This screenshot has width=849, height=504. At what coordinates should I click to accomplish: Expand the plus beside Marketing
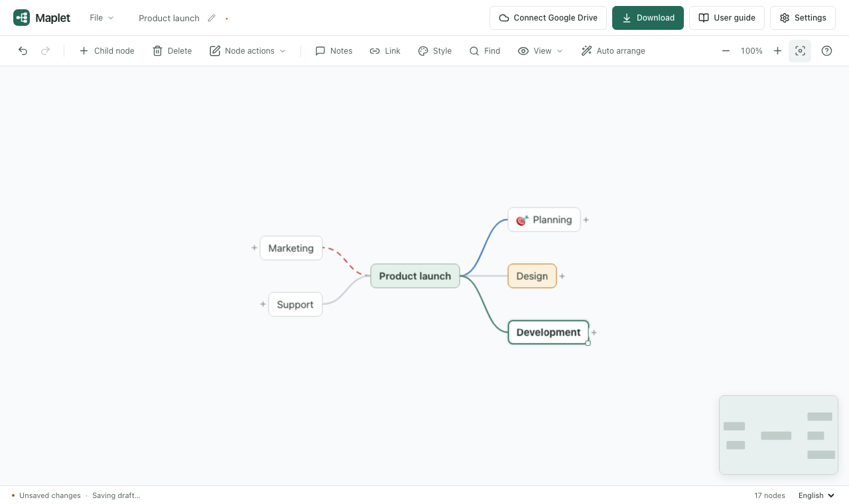tap(254, 248)
